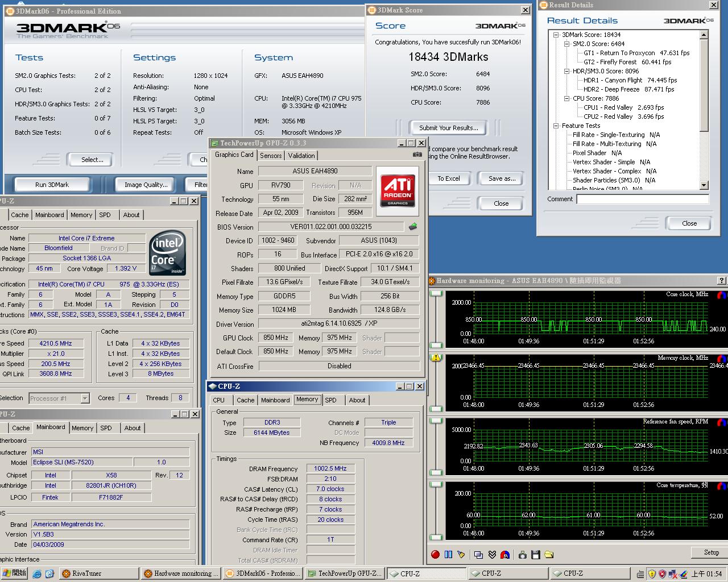The height and width of the screenshot is (582, 728).
Task: Click the red shield icon in system tray
Action: [662, 574]
